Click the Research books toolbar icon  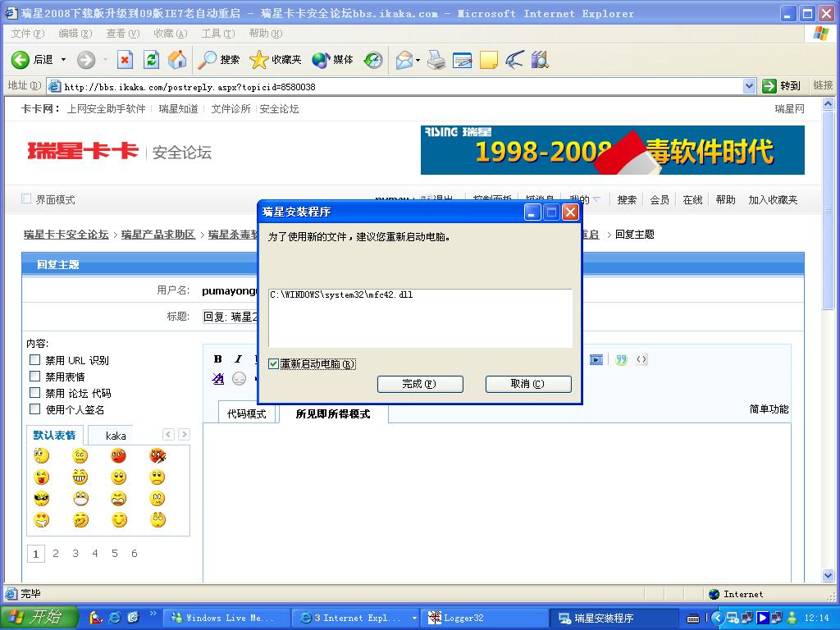pyautogui.click(x=540, y=59)
